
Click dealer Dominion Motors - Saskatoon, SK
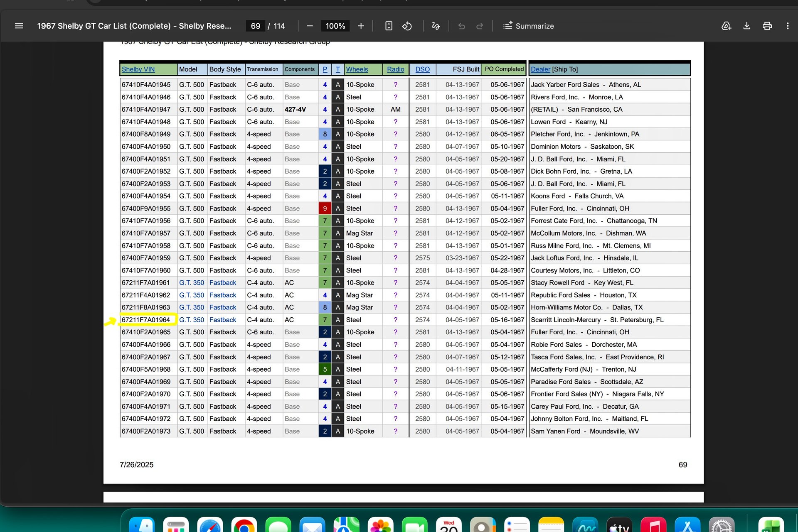[582, 147]
